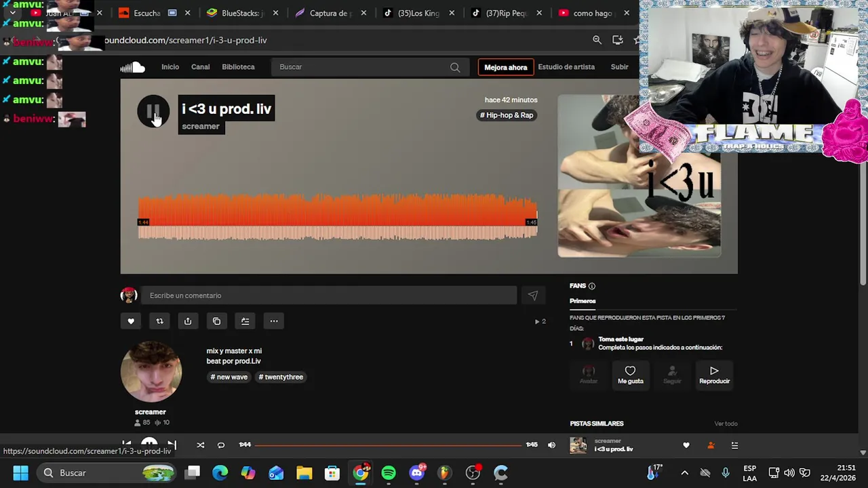868x488 pixels.
Task: Click the Reproducir step button
Action: [714, 374]
